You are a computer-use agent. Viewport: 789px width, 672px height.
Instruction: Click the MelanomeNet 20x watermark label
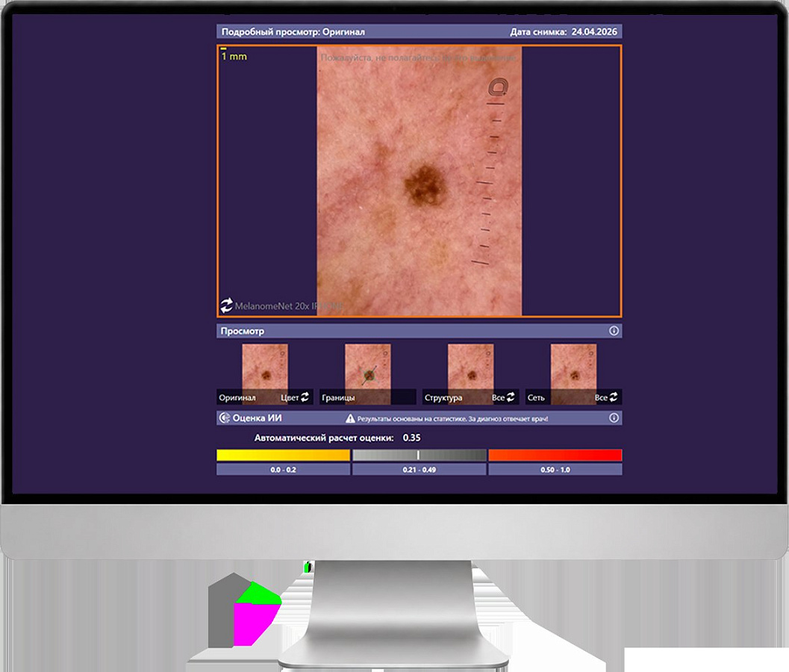pyautogui.click(x=289, y=306)
